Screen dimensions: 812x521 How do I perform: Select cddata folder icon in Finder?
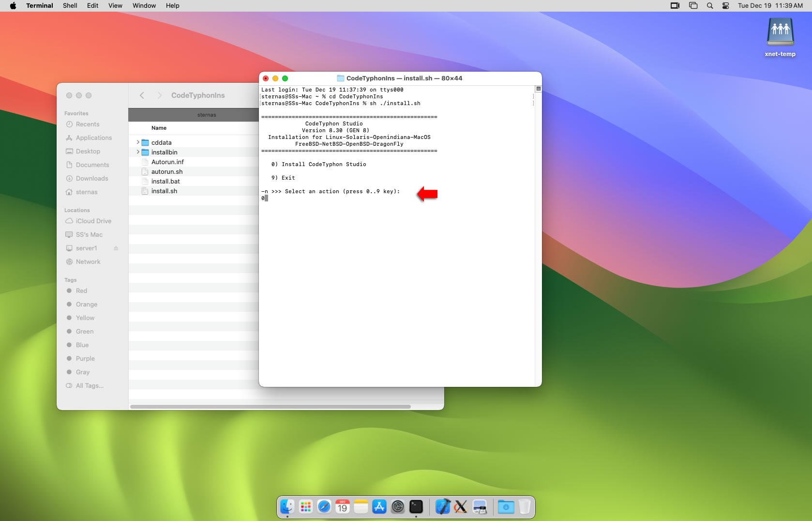point(145,142)
